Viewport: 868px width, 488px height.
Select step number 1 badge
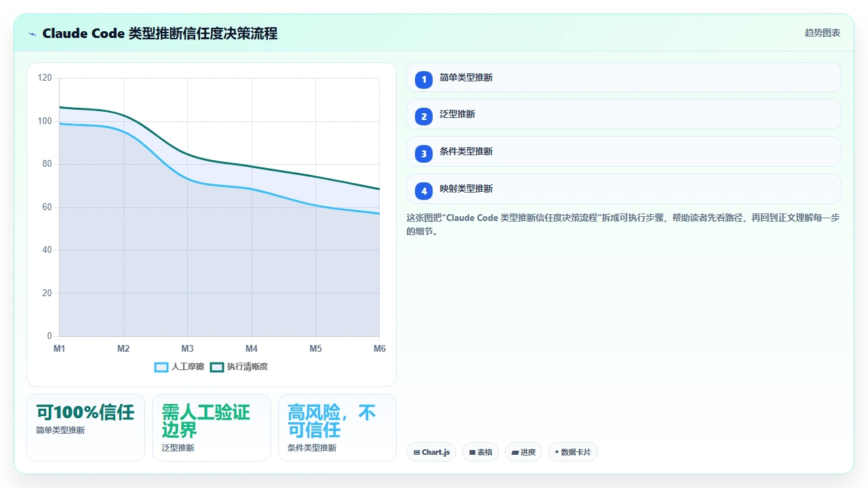point(424,79)
